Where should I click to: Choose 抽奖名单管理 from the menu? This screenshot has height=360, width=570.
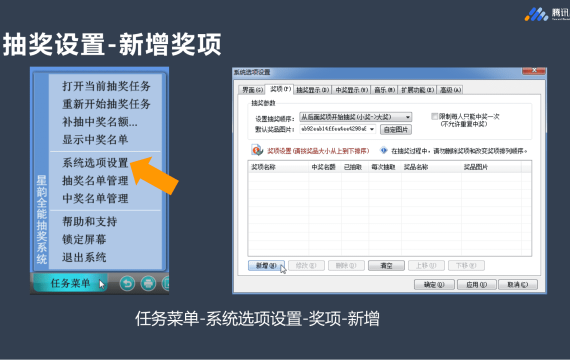(x=95, y=180)
